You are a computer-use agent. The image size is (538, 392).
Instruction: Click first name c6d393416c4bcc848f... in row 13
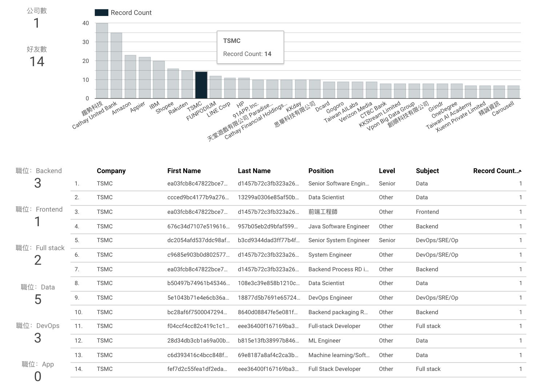(197, 355)
